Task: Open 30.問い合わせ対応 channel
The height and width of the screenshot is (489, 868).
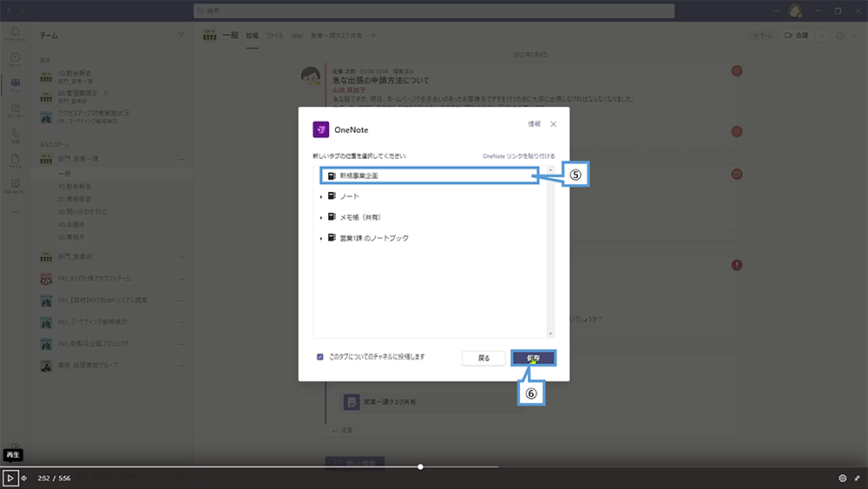Action: (x=82, y=212)
